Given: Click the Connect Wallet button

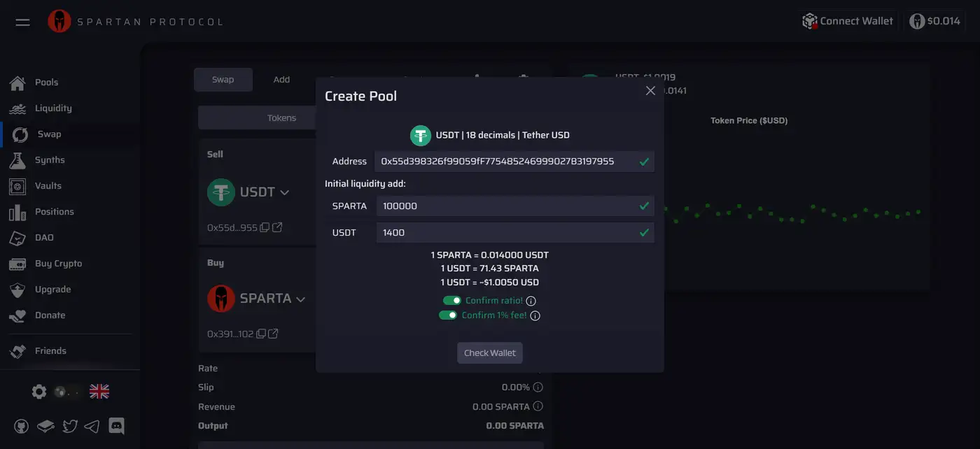Looking at the screenshot, I should click(848, 21).
